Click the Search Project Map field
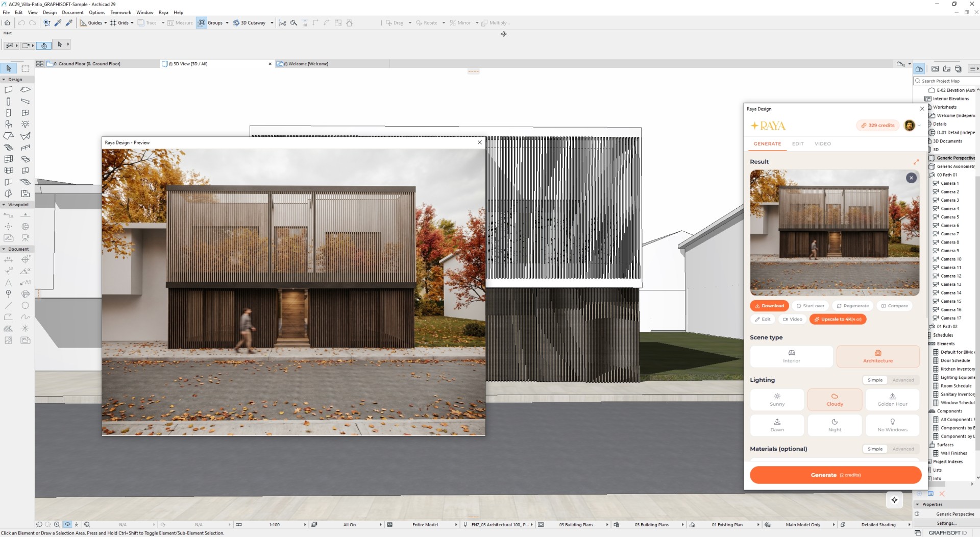This screenshot has height=537, width=980. (946, 81)
